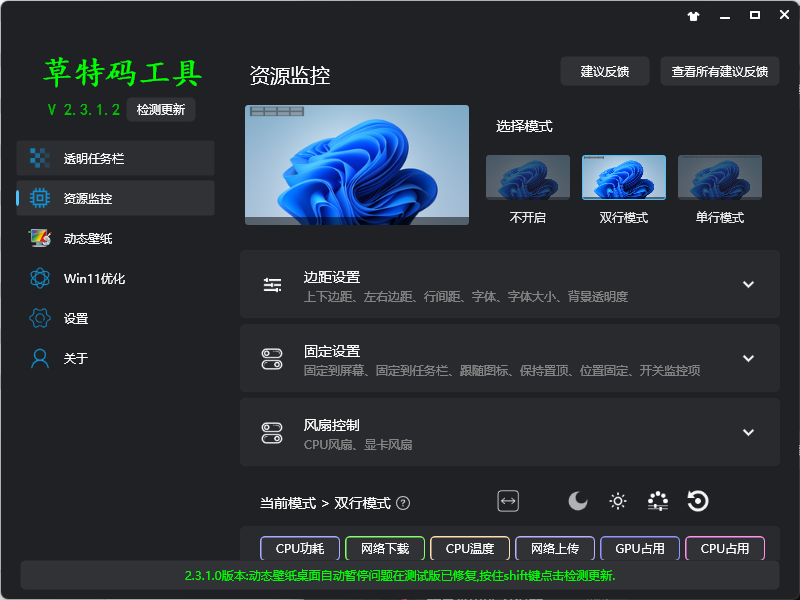800x600 pixels.
Task: Click the help question mark beside 双行模式
Action: tap(403, 503)
